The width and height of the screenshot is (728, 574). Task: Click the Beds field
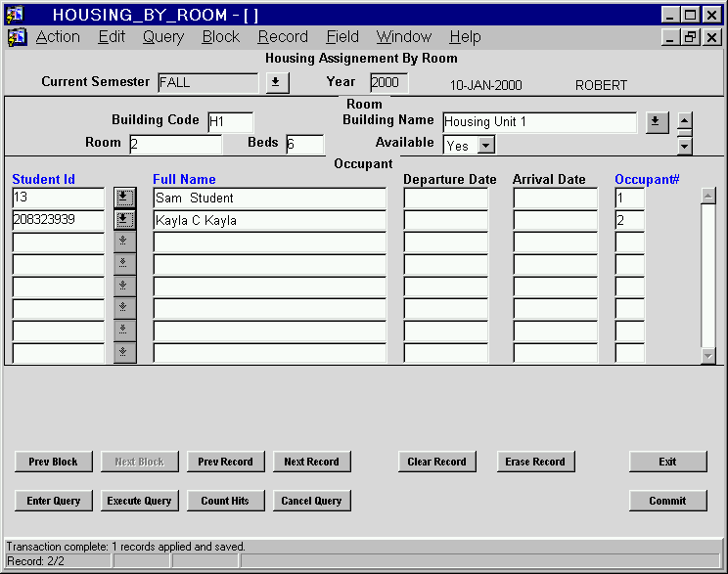tap(304, 145)
